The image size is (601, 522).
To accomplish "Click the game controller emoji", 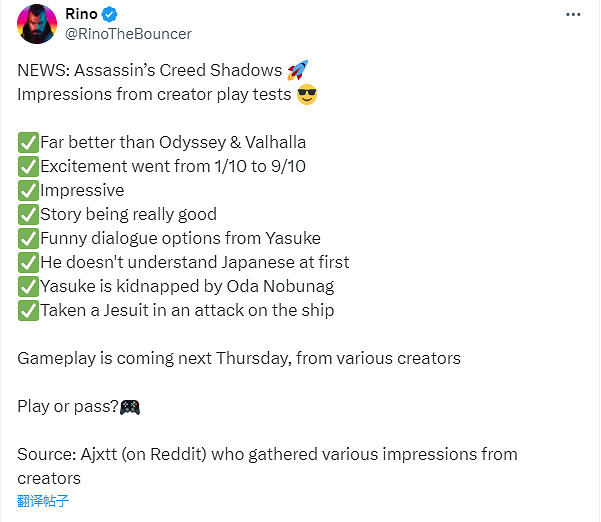I will [x=130, y=407].
